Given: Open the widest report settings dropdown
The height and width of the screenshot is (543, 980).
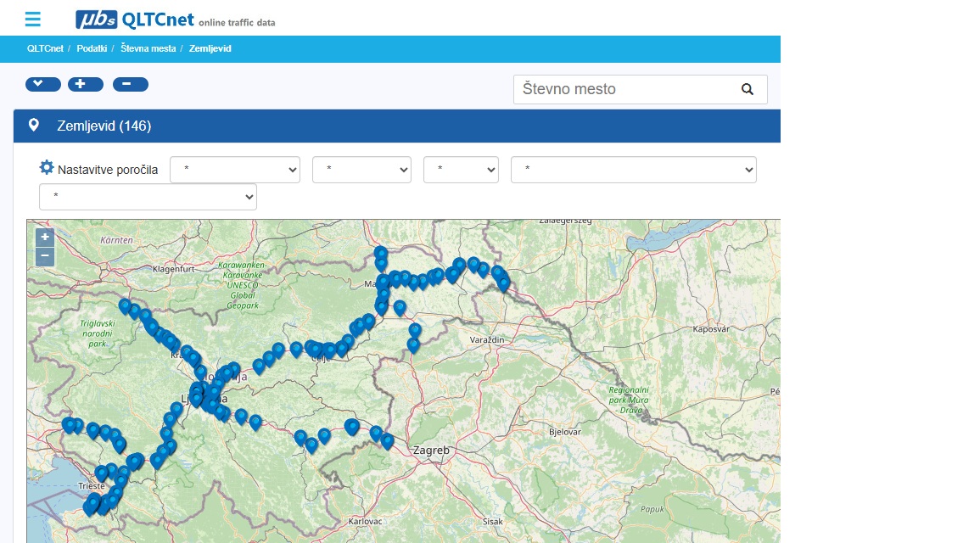Looking at the screenshot, I should click(633, 170).
